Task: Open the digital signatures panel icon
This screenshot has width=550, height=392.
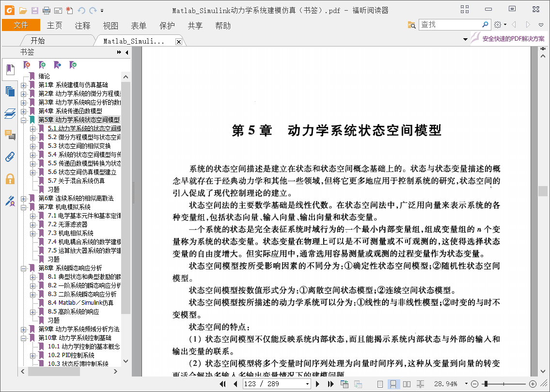Action: pyautogui.click(x=10, y=201)
